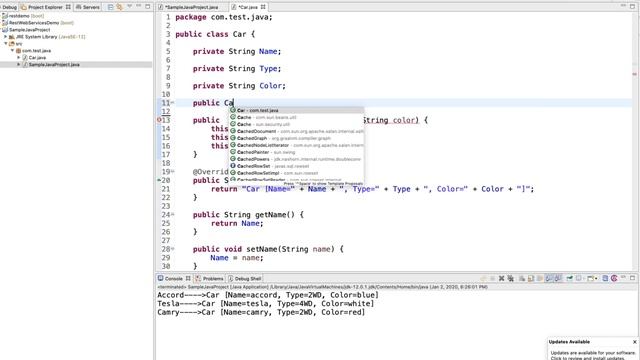Open the Servers tab
This screenshot has height=360, width=640.
pos(88,7)
